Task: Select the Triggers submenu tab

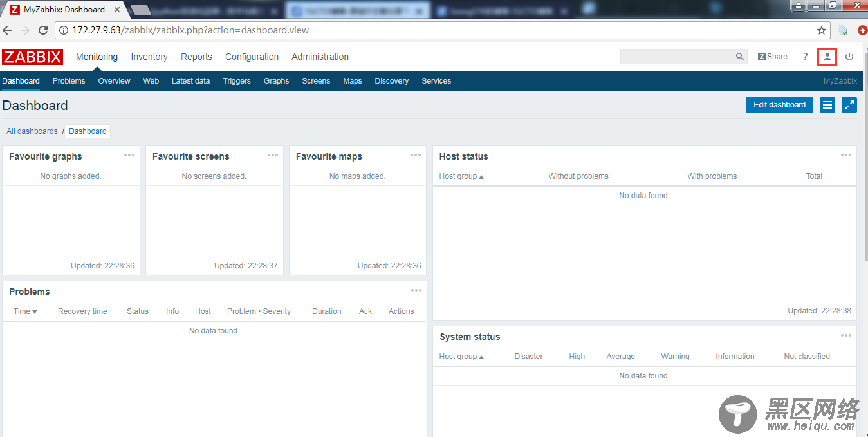Action: pyautogui.click(x=237, y=81)
